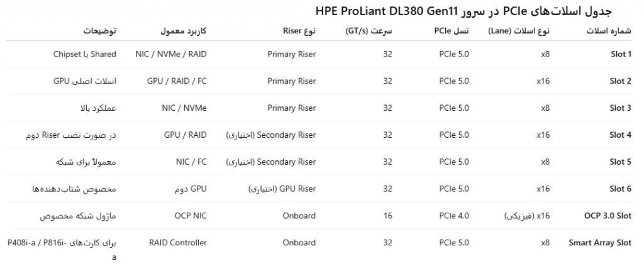The image size is (644, 273).
Task: Click the 'OCP NIC' usage cell
Action: [x=191, y=216]
